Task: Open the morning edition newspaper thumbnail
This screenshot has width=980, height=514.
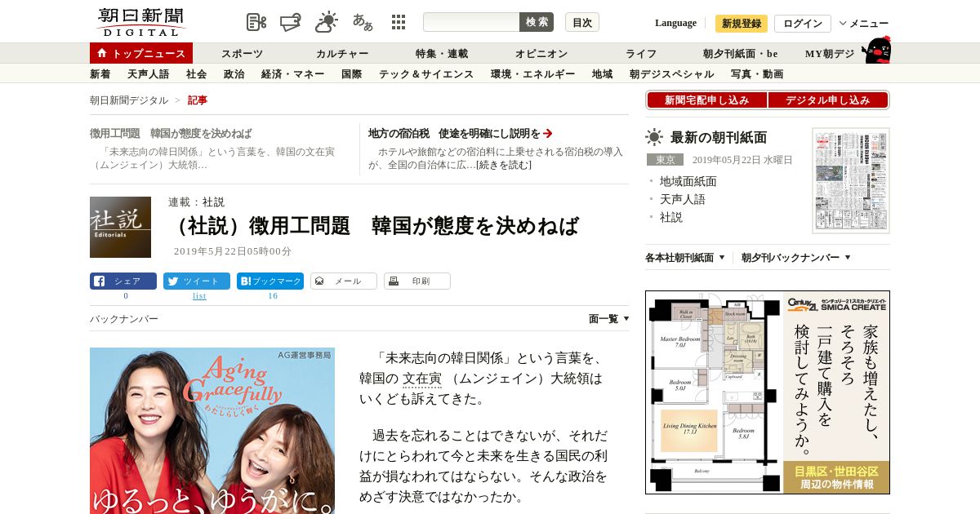Action: point(851,180)
